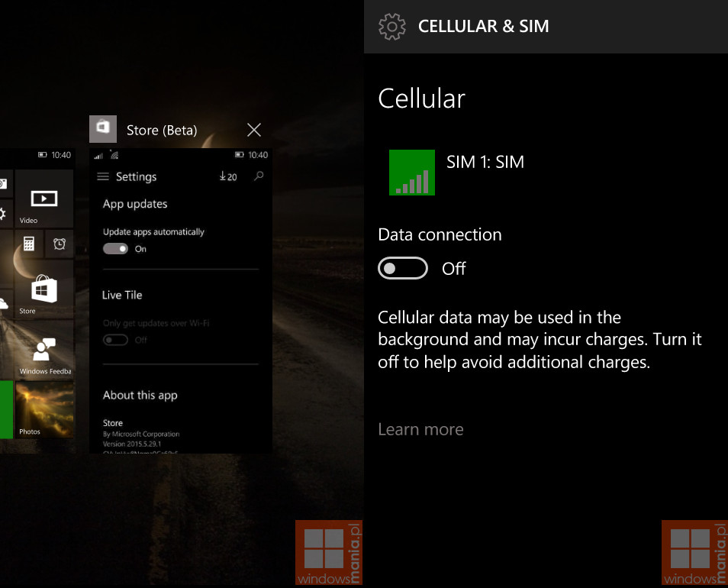Open the Alarms clock tile
This screenshot has height=588, width=728.
tap(60, 244)
